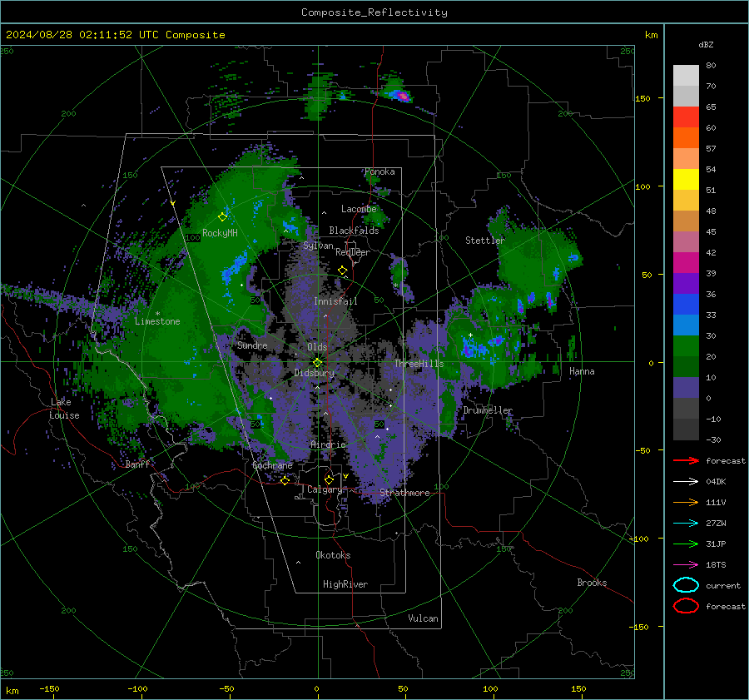Click the high-reflectivity storm cell north of Ponoka
This screenshot has height=700, width=749.
pos(403,96)
